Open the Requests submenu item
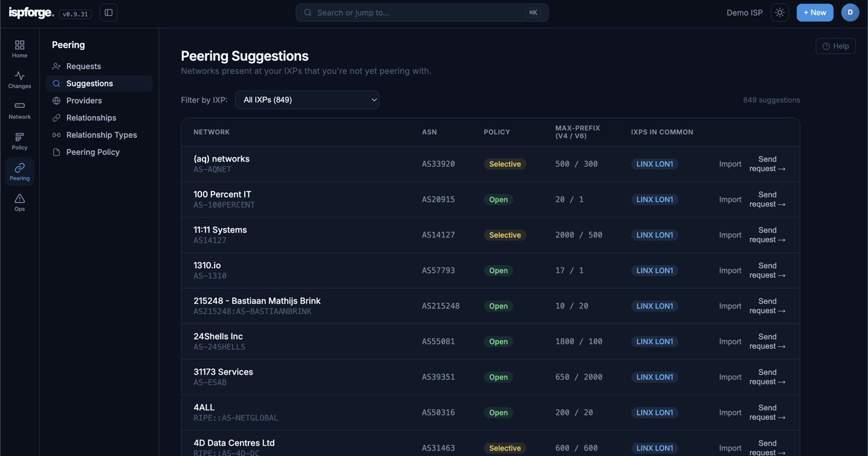 (x=99, y=66)
